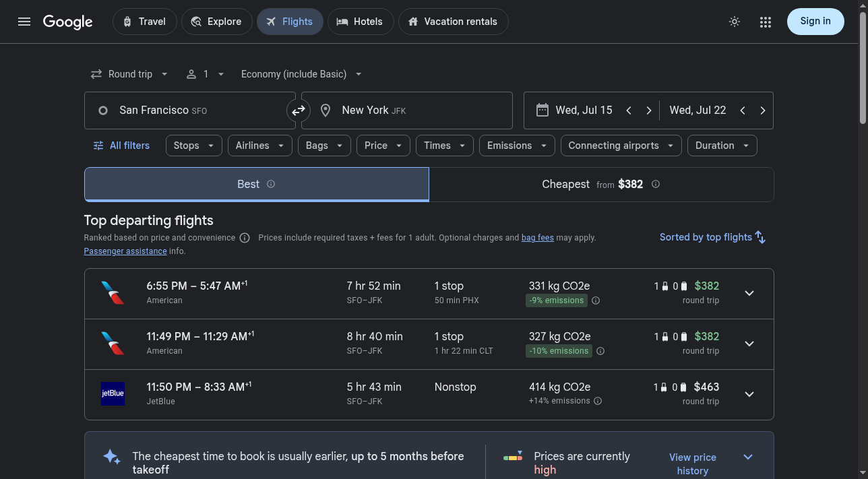Open the main hamburger menu
868x479 pixels.
24,22
